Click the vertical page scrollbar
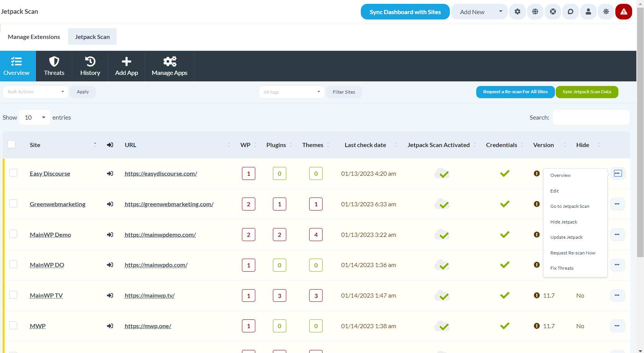644x353 pixels. point(640,132)
